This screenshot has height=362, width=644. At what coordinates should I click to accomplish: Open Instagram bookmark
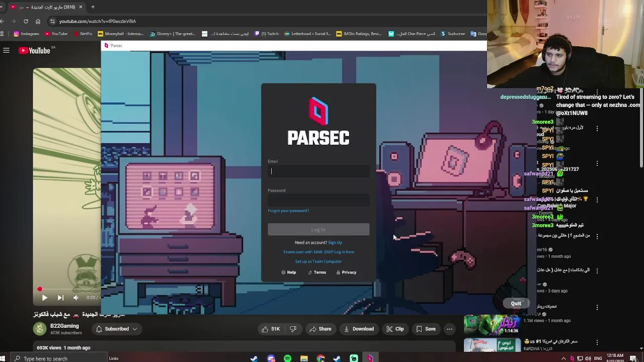pyautogui.click(x=26, y=34)
